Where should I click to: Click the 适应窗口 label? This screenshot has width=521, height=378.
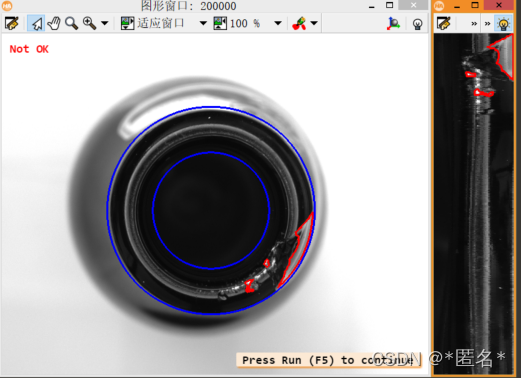[160, 23]
